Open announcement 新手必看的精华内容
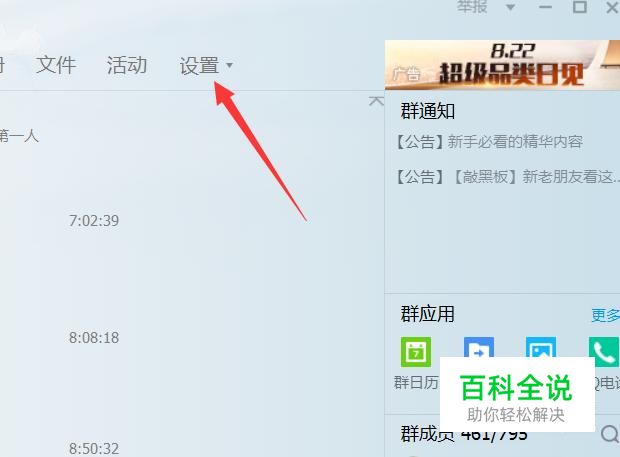Viewport: 620px width, 457px height. coord(490,142)
